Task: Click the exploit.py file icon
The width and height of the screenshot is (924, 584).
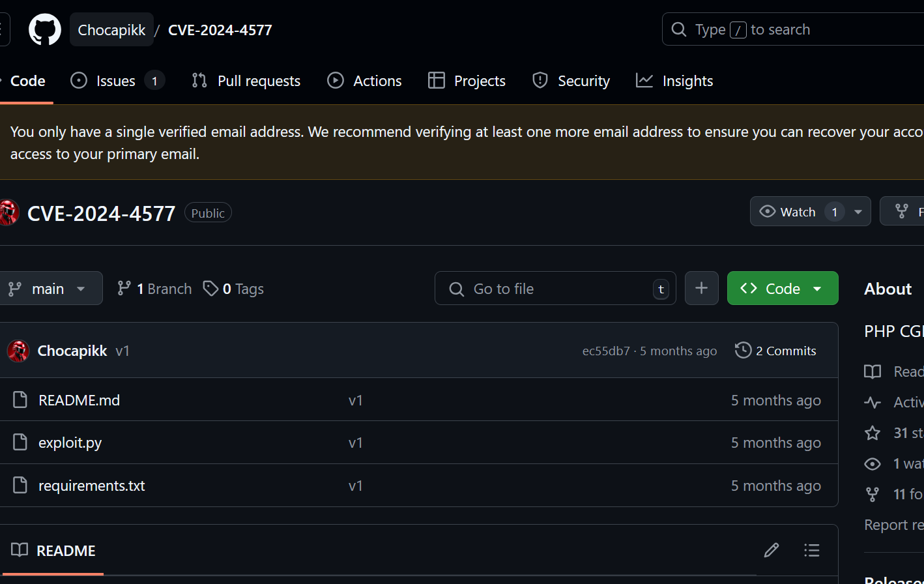Action: pos(21,442)
